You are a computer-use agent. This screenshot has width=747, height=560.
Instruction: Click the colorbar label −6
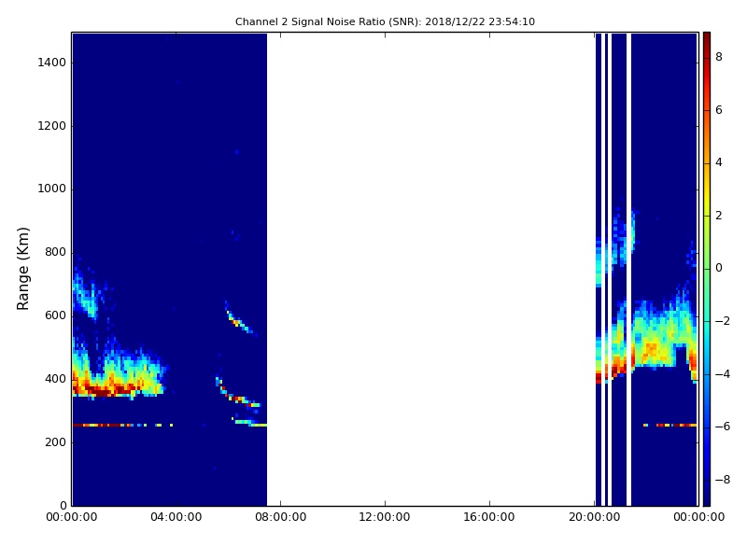(x=723, y=427)
